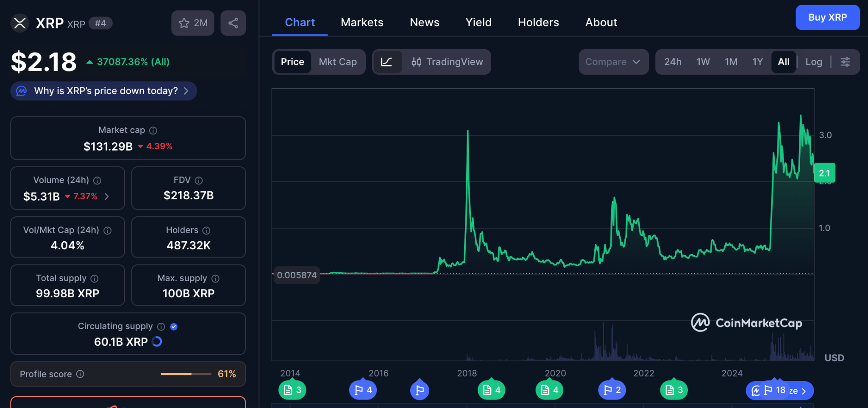Select the line chart view icon
Screen dimensions: 868x408
[387, 62]
